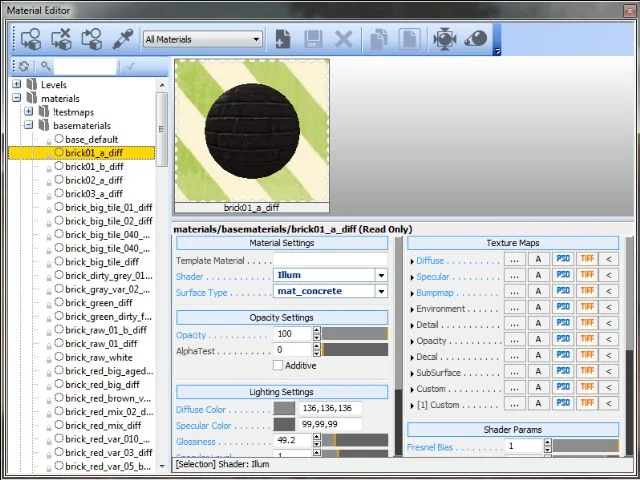640x480 pixels.
Task: Open the All Materials filter dropdown
Action: [203, 40]
